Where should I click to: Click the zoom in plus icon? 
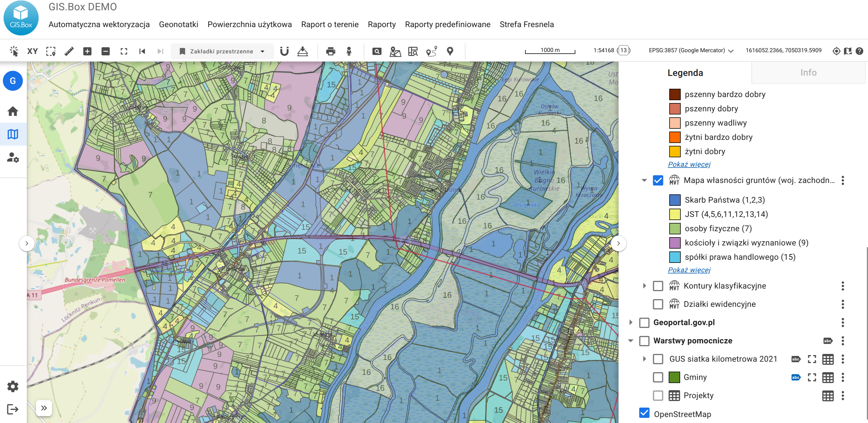[x=87, y=51]
